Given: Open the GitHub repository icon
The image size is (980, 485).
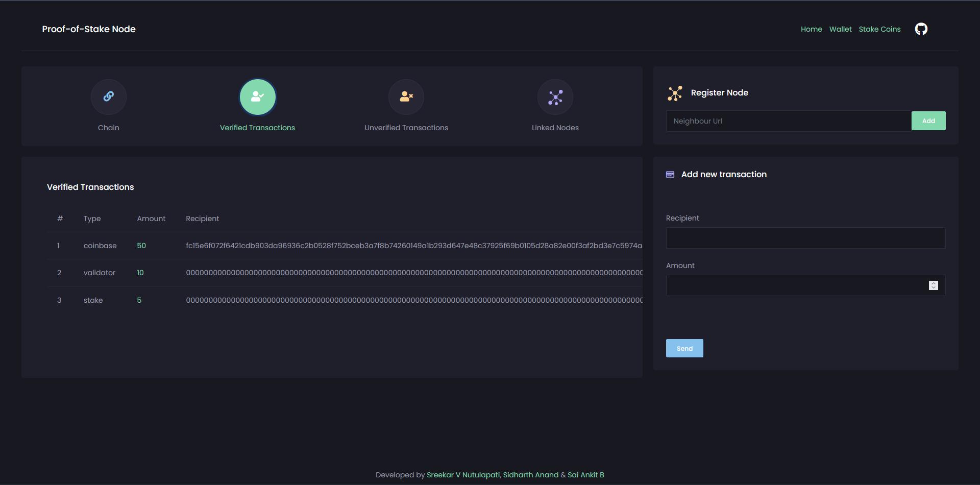Looking at the screenshot, I should click(921, 29).
